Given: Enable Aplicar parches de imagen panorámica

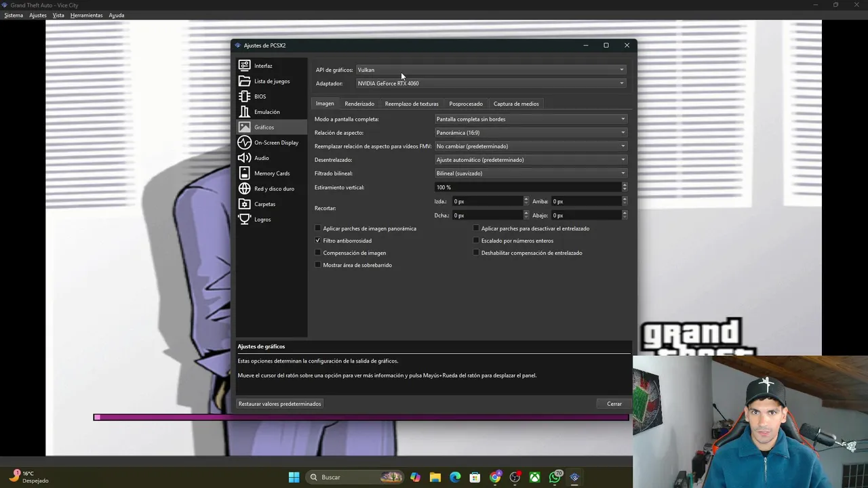Looking at the screenshot, I should click(318, 228).
